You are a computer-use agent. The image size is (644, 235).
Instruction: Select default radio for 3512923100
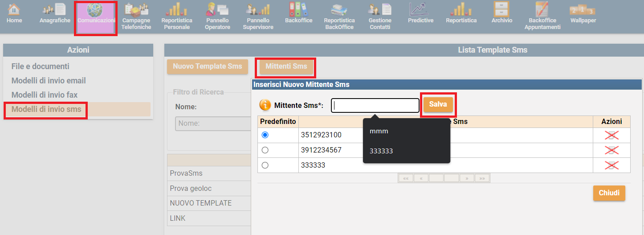click(265, 135)
